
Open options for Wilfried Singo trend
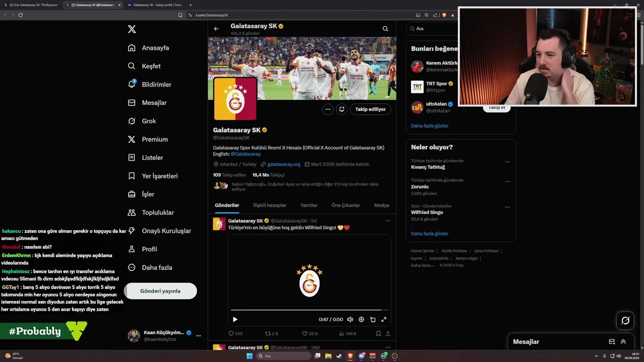508,207
